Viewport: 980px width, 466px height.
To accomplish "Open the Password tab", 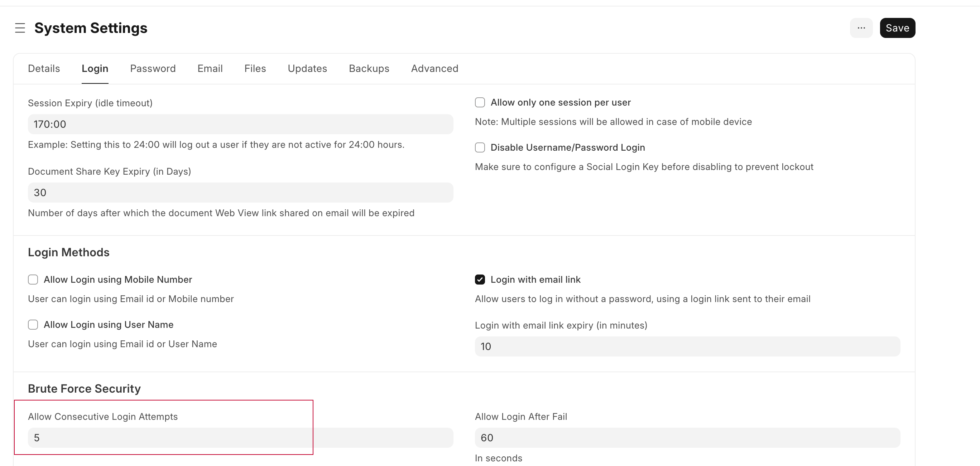I will pyautogui.click(x=153, y=68).
